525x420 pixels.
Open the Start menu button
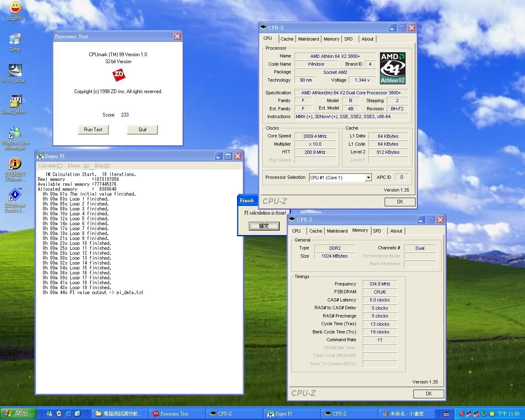18,414
